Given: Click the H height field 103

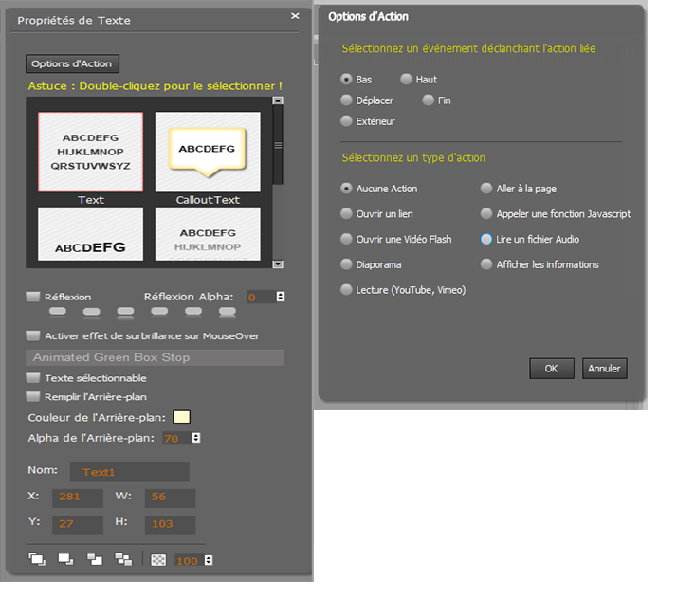Looking at the screenshot, I should tap(170, 525).
